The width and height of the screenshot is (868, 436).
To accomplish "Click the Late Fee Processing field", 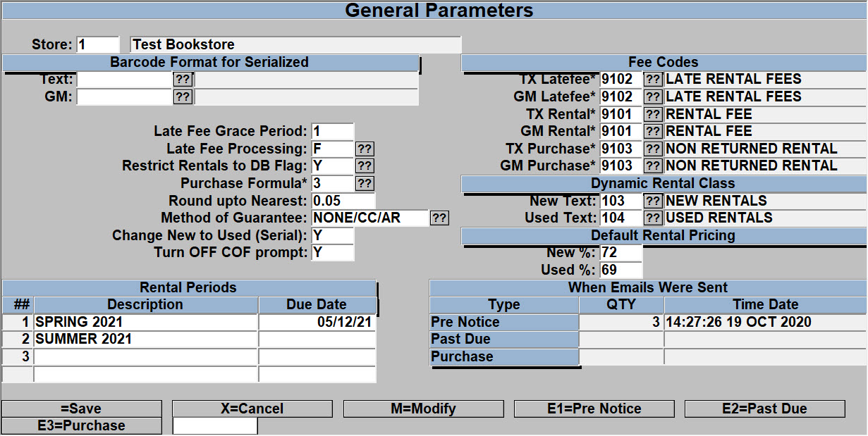I will [333, 149].
